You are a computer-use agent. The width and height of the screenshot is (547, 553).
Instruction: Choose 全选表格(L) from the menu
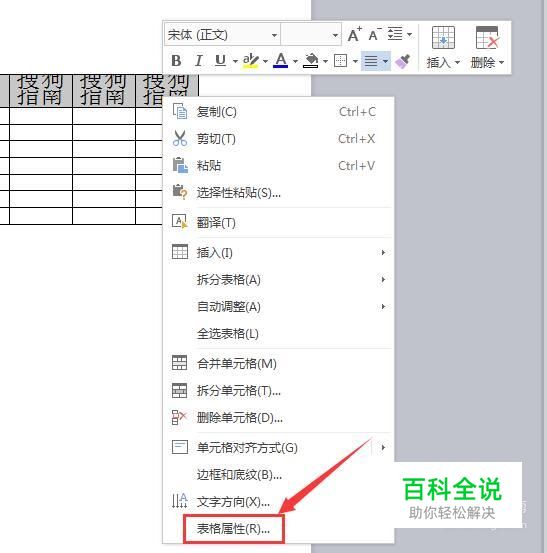(278, 334)
